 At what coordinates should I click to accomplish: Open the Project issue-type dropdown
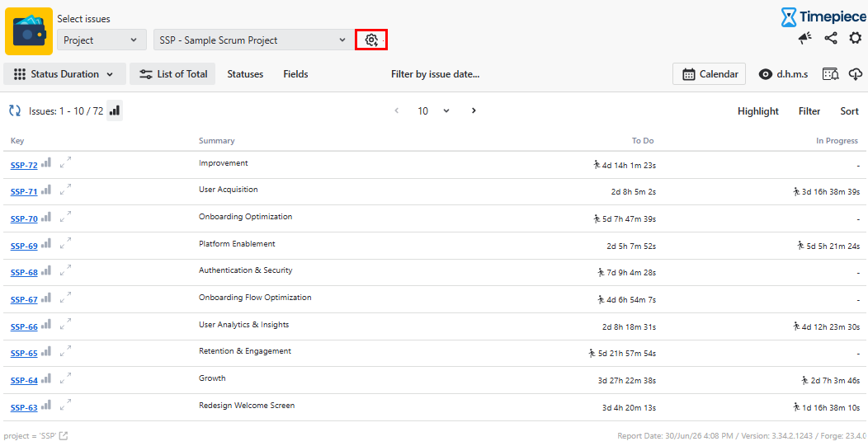click(x=101, y=40)
